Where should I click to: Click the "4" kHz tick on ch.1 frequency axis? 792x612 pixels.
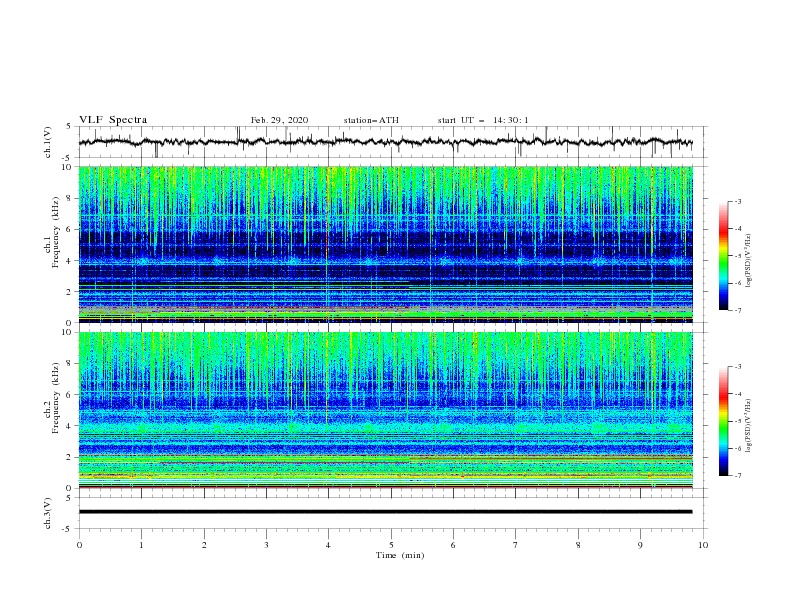pos(71,260)
